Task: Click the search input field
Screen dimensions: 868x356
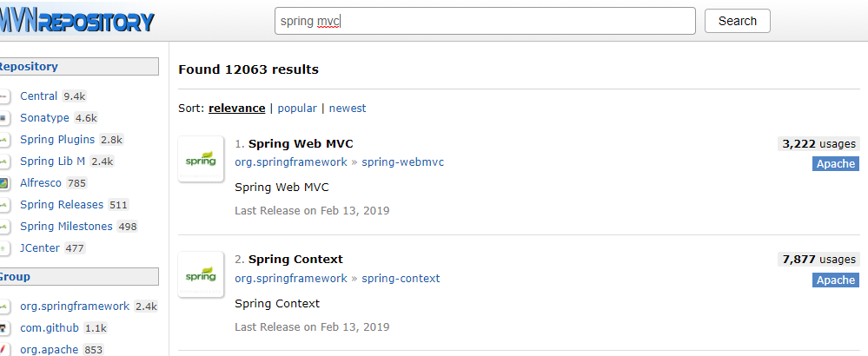Action: [485, 21]
